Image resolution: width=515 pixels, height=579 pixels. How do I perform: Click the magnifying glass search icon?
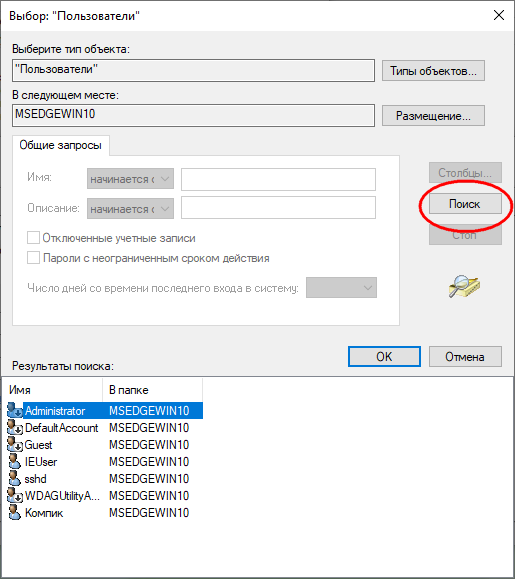[x=464, y=287]
